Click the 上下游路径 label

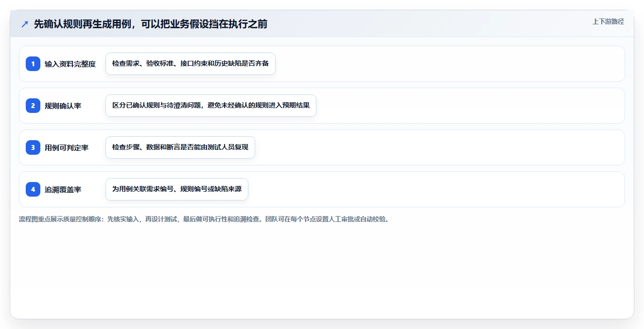[608, 22]
